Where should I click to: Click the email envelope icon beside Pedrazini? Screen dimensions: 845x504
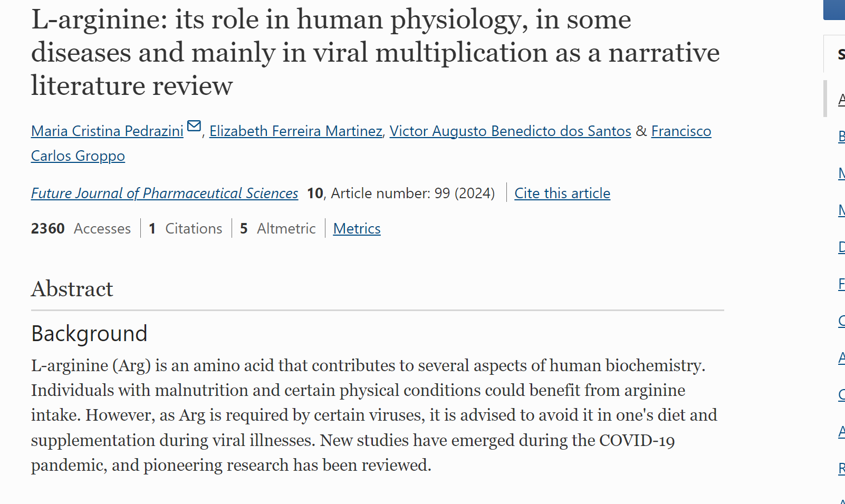point(194,126)
